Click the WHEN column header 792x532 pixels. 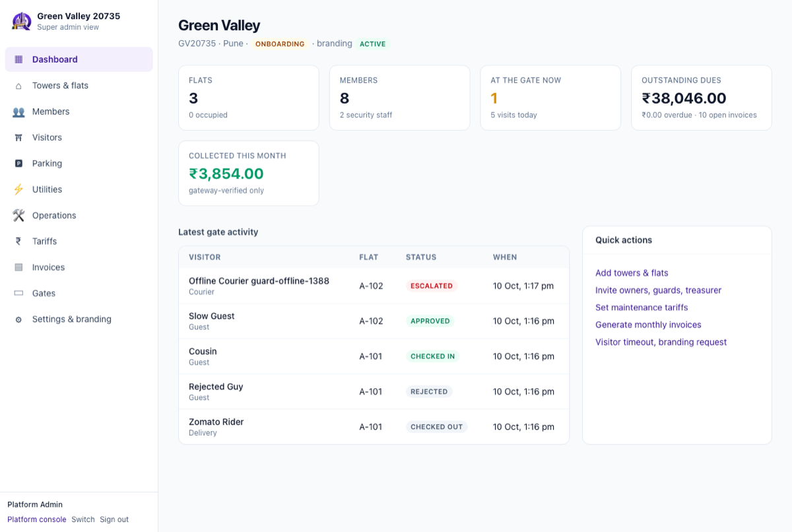505,257
